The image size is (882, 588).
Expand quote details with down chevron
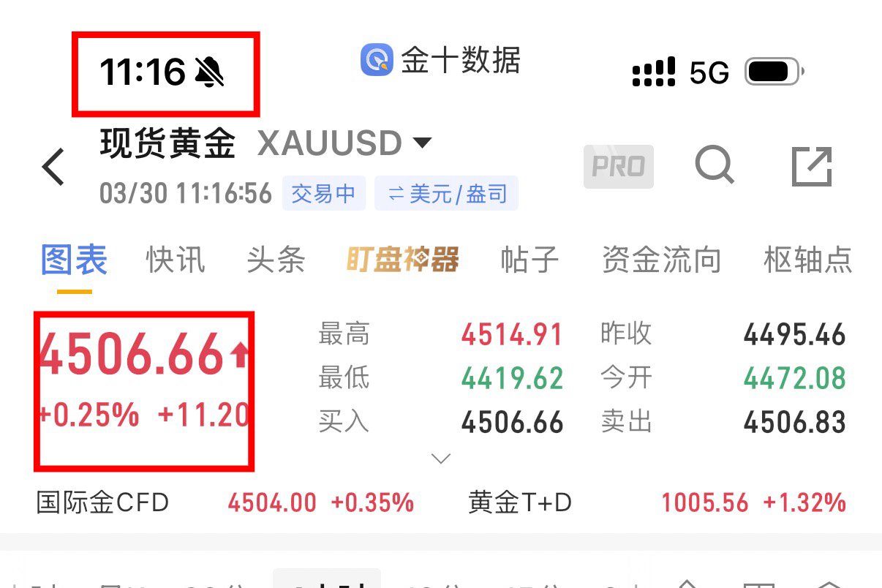tap(441, 459)
